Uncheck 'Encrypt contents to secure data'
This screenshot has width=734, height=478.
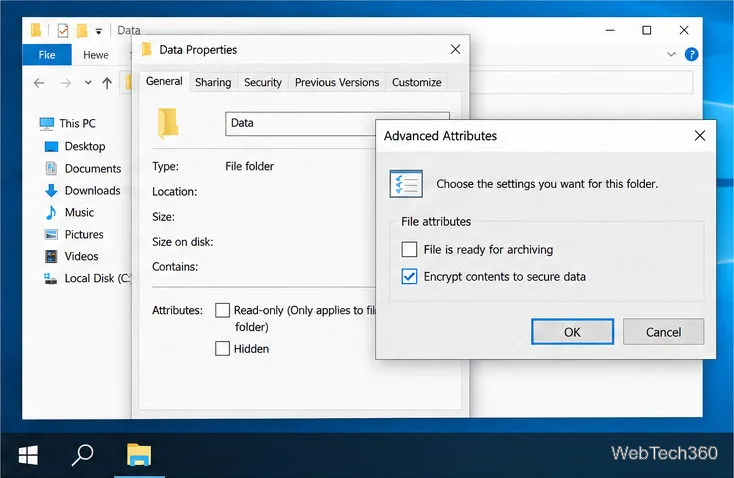[x=409, y=276]
